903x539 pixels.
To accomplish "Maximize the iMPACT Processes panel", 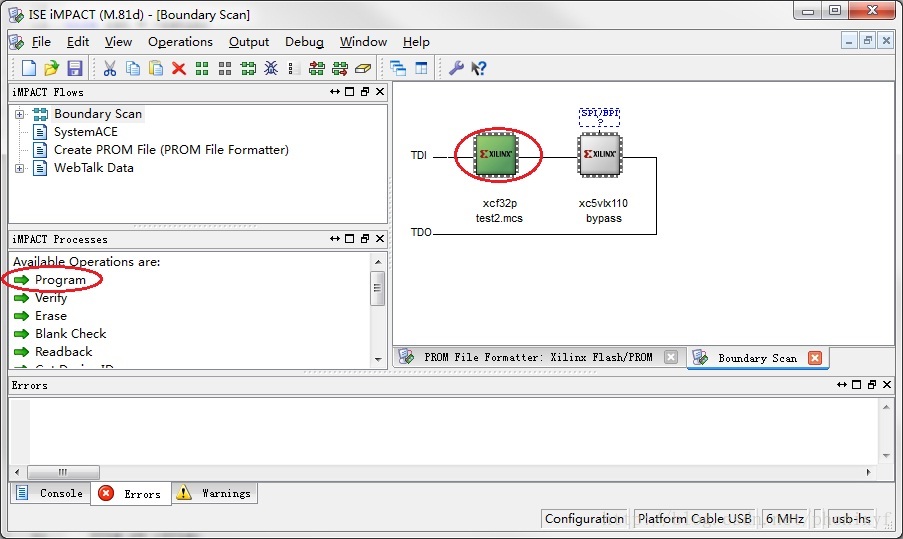I will [350, 238].
